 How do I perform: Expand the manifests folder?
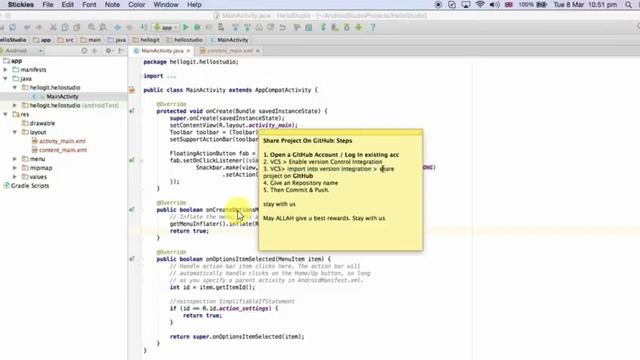pos(6,70)
